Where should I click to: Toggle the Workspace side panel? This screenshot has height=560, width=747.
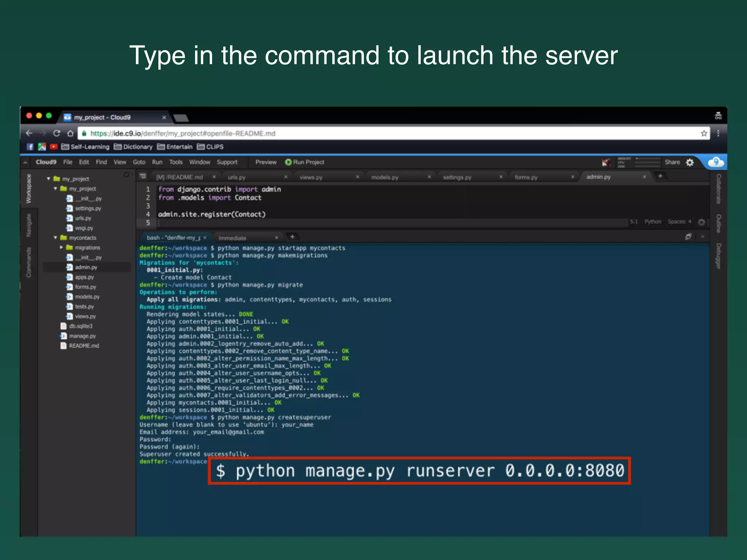click(28, 188)
